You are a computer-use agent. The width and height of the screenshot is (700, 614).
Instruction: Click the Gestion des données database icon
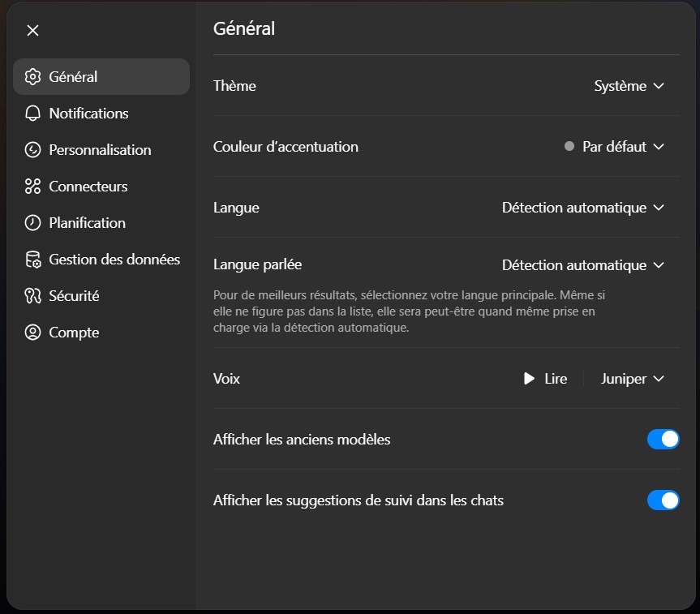[x=32, y=260]
